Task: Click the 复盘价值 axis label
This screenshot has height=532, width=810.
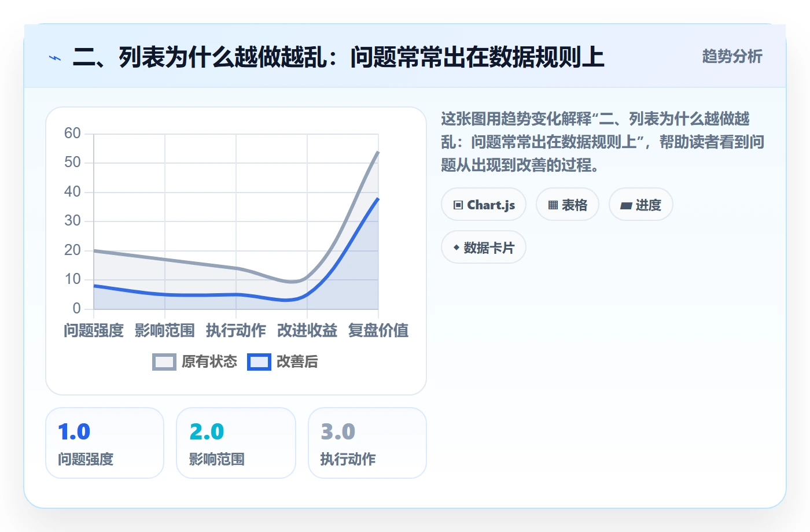Action: (x=378, y=331)
